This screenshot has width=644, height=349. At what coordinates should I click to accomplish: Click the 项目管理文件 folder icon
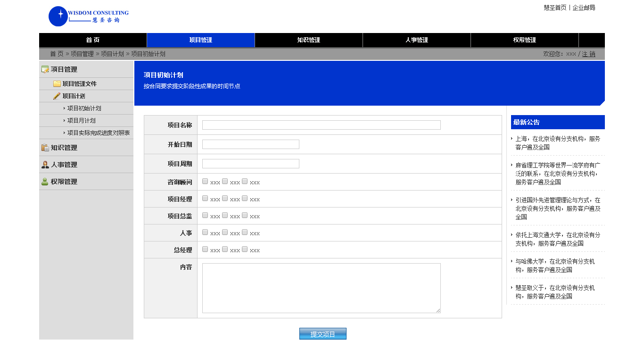(x=57, y=84)
